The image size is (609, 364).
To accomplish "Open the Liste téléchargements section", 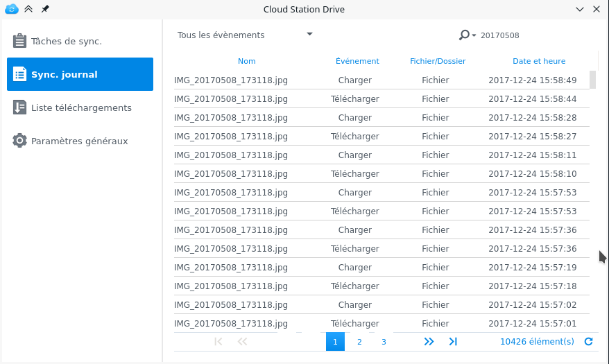I will (80, 107).
